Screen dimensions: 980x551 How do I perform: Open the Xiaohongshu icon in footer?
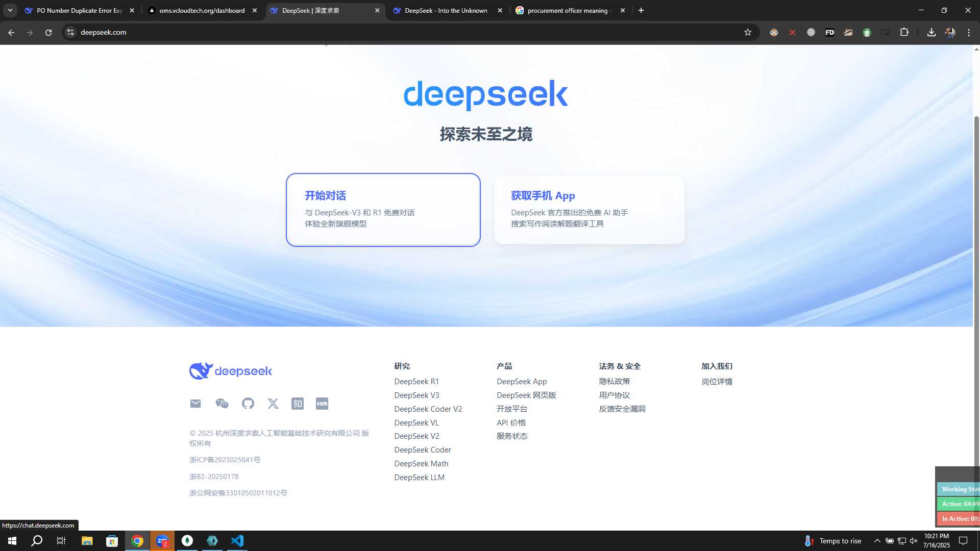(322, 404)
